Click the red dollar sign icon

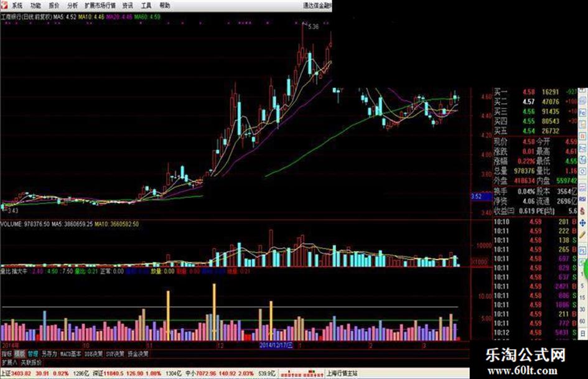[x=582, y=210]
